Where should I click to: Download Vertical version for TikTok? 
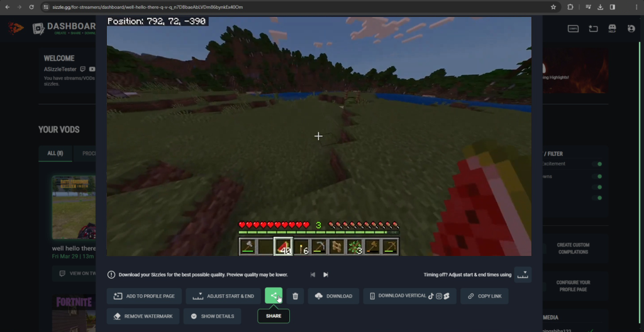coord(409,296)
